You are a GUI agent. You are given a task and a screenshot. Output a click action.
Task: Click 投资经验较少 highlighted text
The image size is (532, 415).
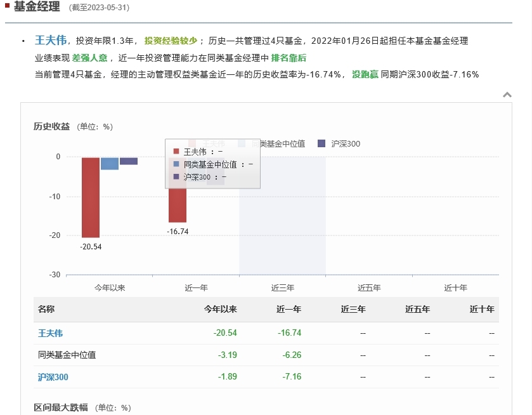click(171, 41)
